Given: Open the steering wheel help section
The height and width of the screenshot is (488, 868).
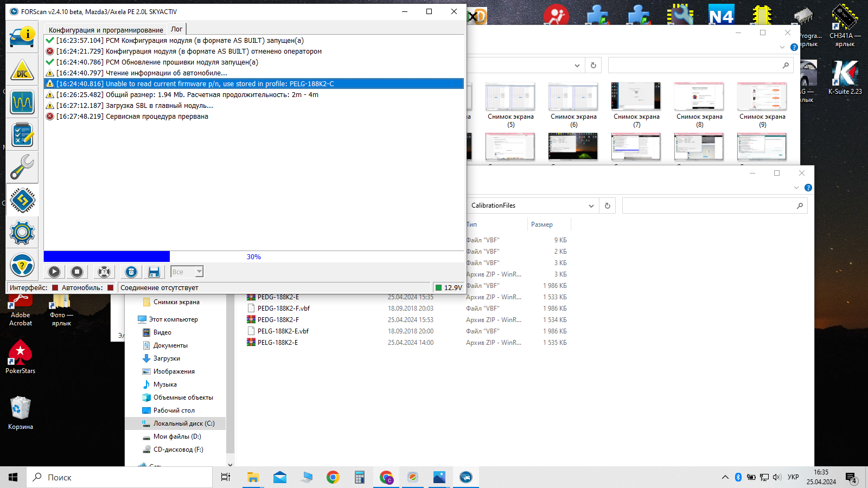Looking at the screenshot, I should [22, 266].
